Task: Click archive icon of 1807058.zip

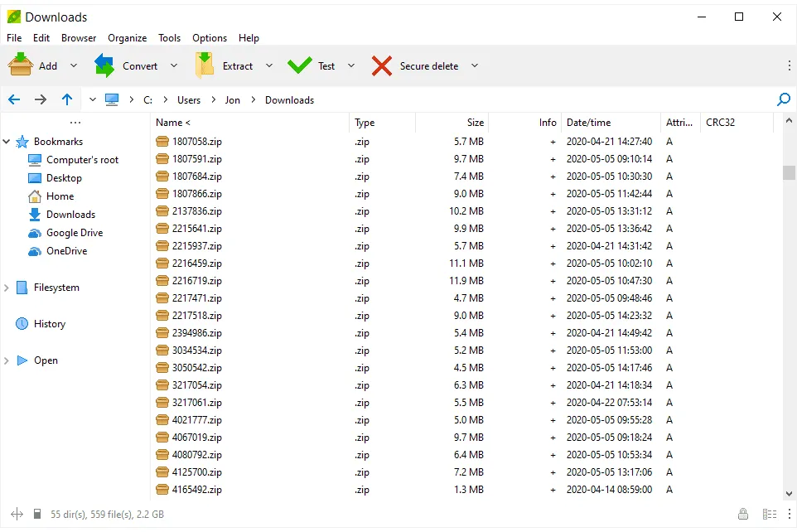Action: coord(162,142)
